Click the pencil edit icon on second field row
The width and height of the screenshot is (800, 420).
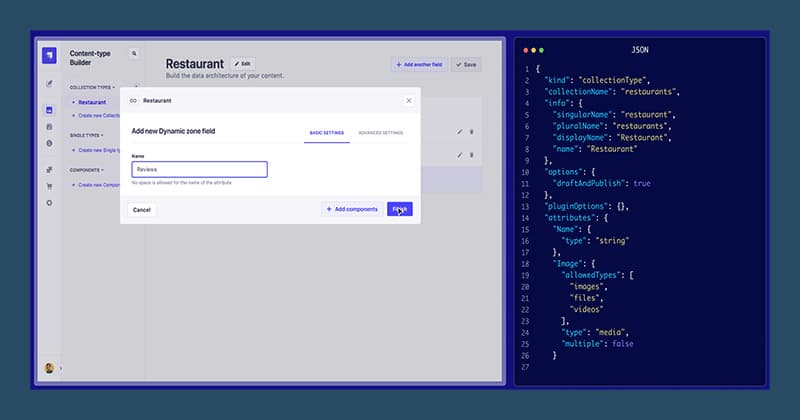coord(460,155)
